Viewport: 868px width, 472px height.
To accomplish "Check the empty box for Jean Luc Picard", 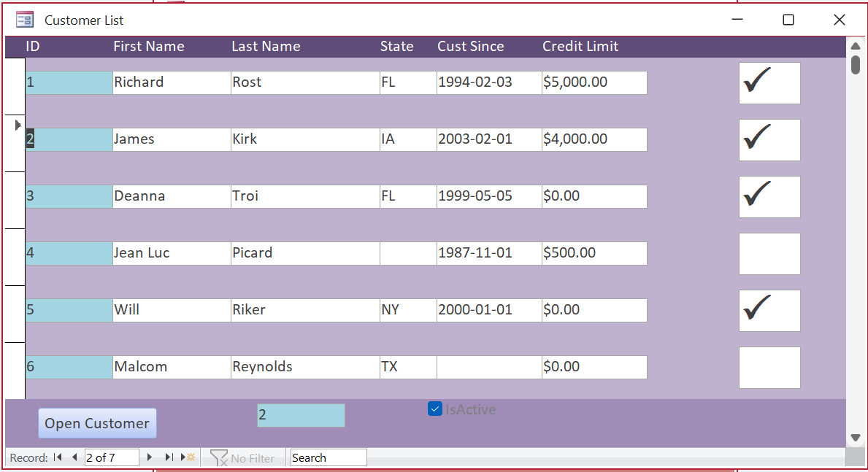I will 769,254.
